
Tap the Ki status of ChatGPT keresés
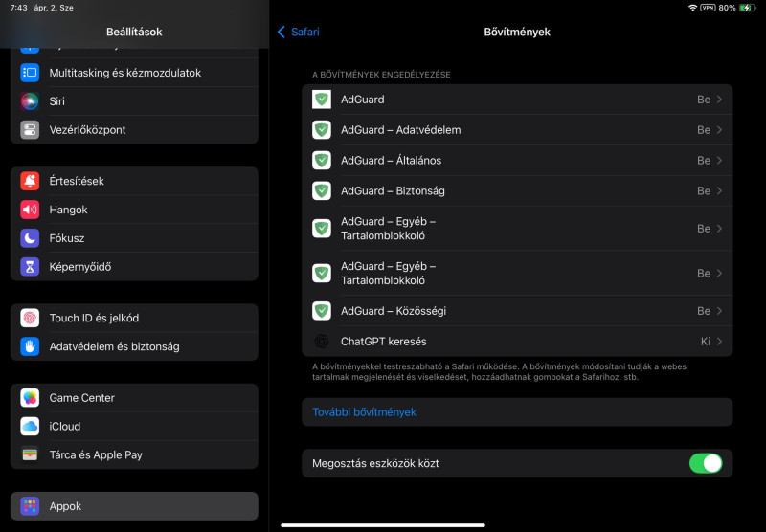[706, 342]
